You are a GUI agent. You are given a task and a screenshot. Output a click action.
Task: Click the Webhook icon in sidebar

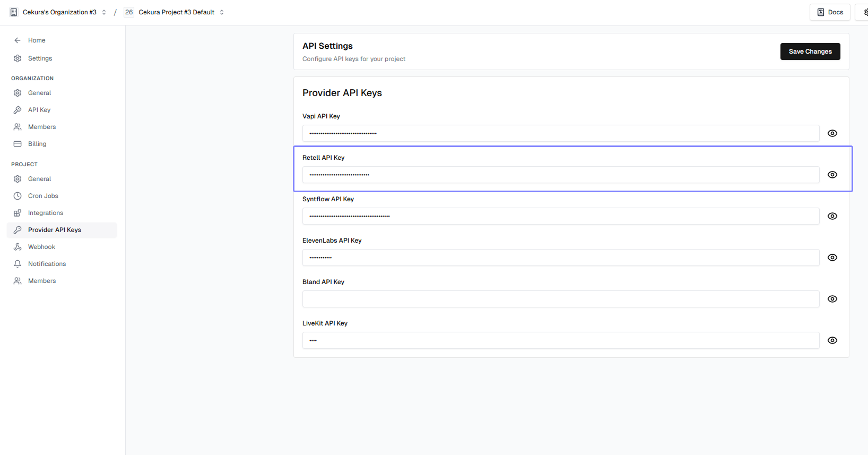[x=18, y=247]
